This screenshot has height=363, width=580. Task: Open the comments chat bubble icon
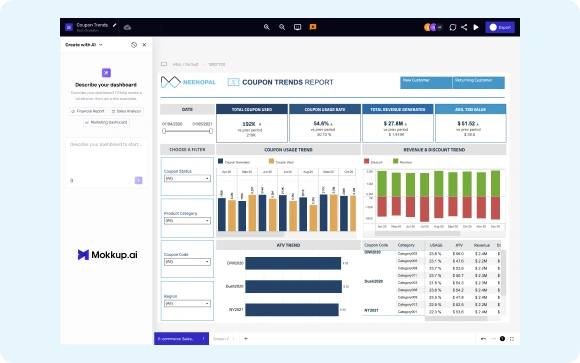(452, 27)
